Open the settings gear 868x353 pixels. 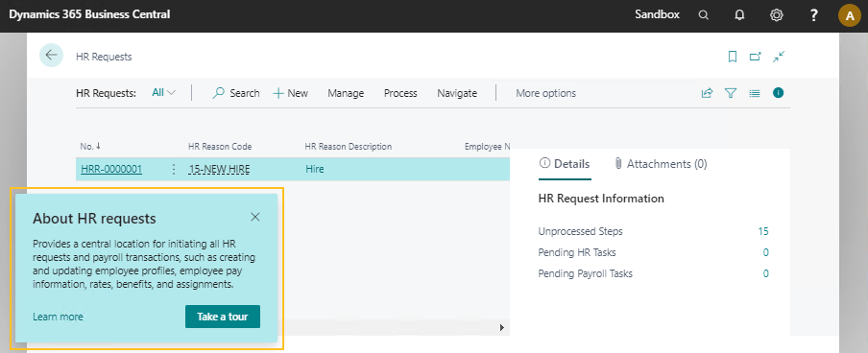(x=776, y=15)
